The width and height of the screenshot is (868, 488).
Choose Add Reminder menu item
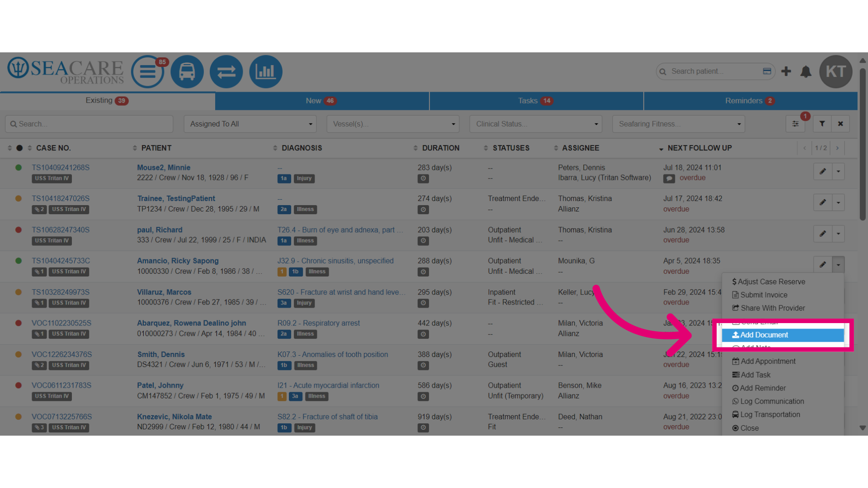tap(783, 388)
